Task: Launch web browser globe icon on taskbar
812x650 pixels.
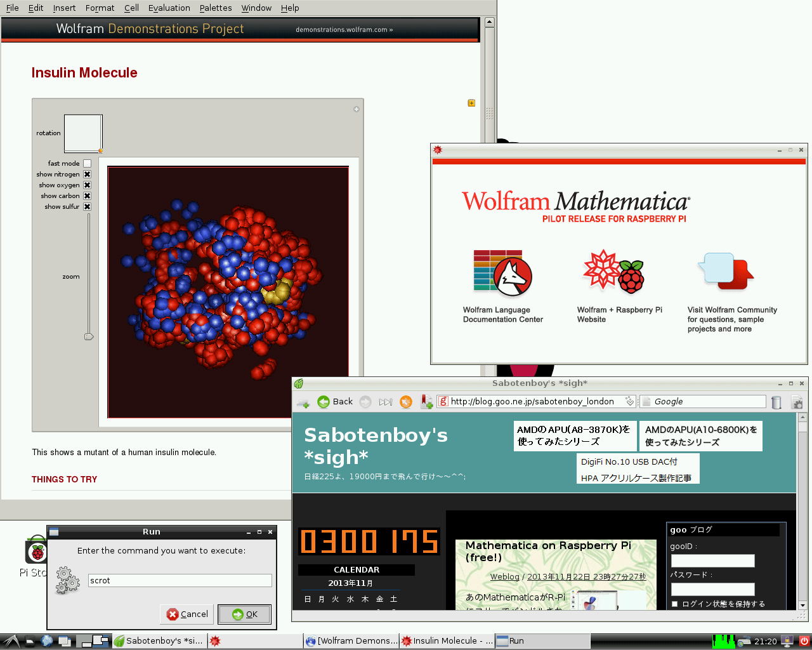Action: [x=47, y=641]
